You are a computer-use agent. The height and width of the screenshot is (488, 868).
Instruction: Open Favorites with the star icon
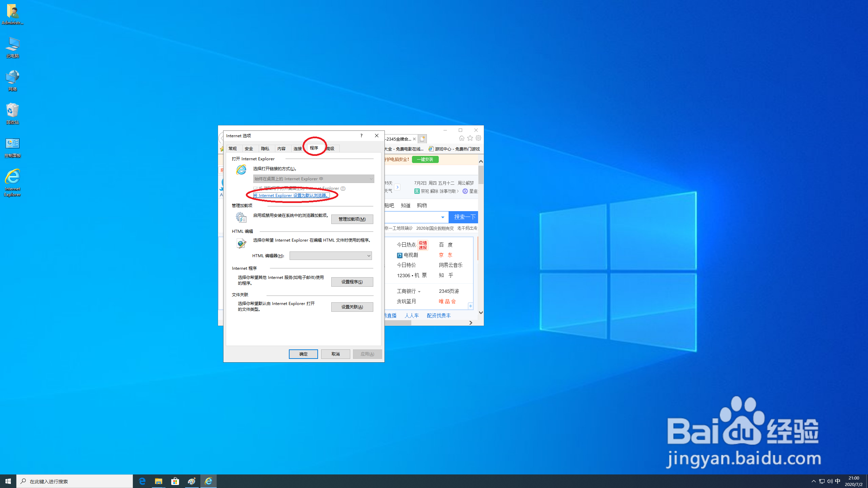point(470,138)
